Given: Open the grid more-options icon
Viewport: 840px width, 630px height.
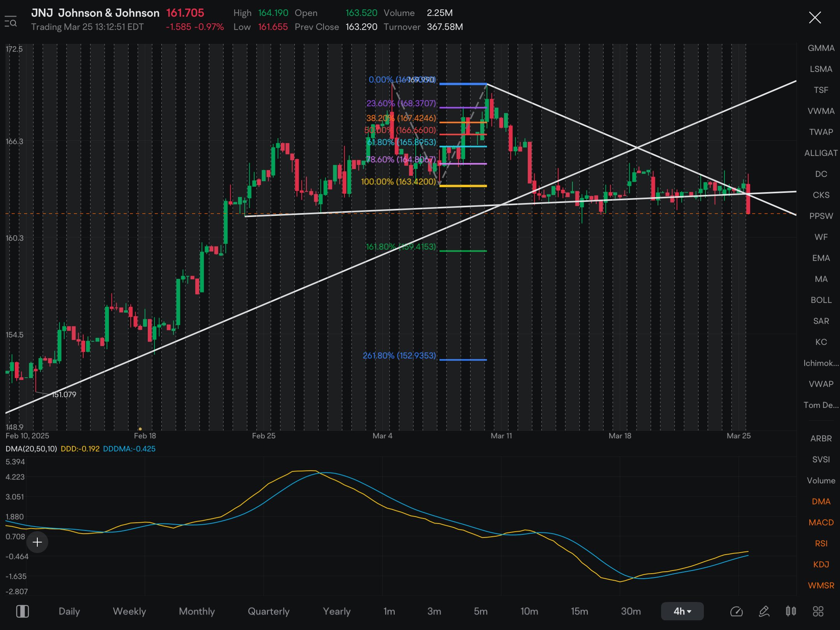Looking at the screenshot, I should point(818,611).
